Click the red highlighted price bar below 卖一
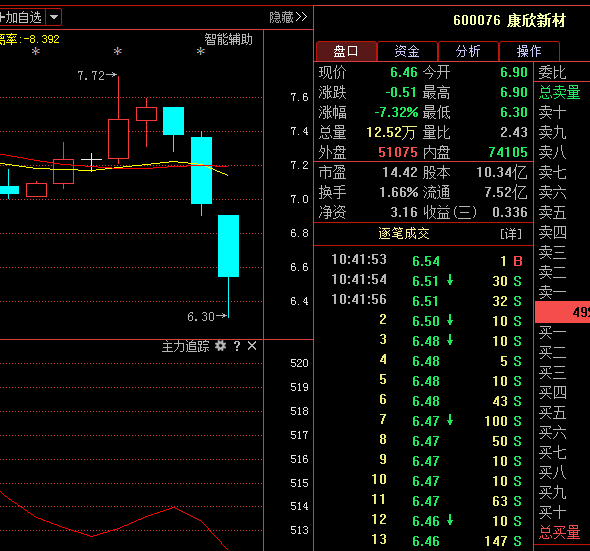This screenshot has height=551, width=590. click(x=563, y=312)
